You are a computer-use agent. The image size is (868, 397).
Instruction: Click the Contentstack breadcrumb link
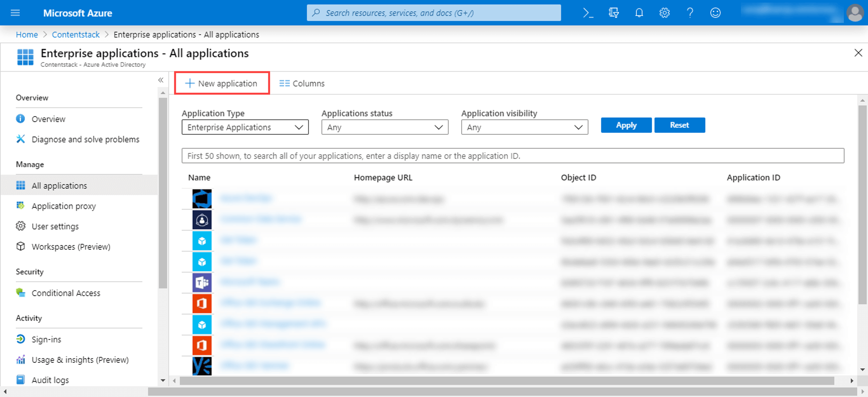[x=75, y=34]
